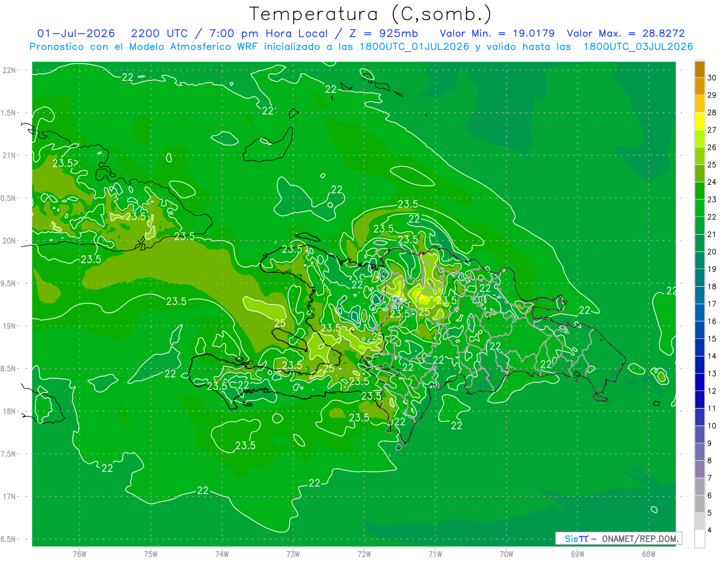This screenshot has width=728, height=562.
Task: Pick the yellow swatch between 27 and 28
Action: click(x=699, y=121)
